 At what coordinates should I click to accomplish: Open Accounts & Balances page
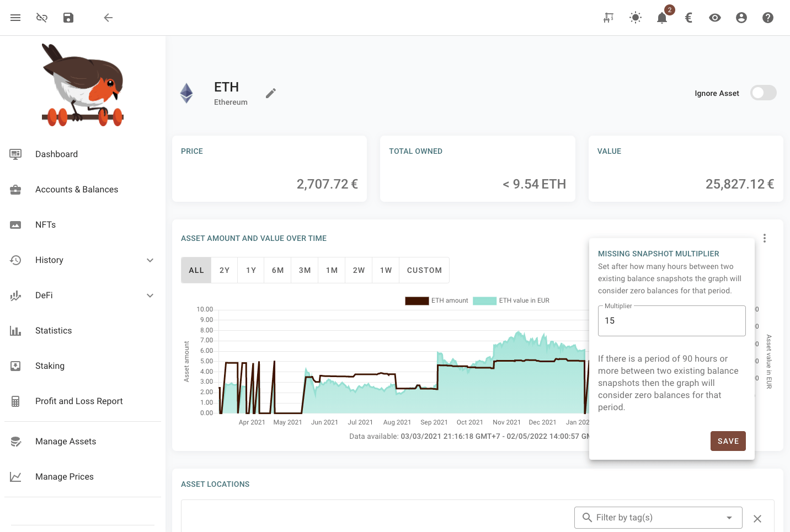pos(83,190)
